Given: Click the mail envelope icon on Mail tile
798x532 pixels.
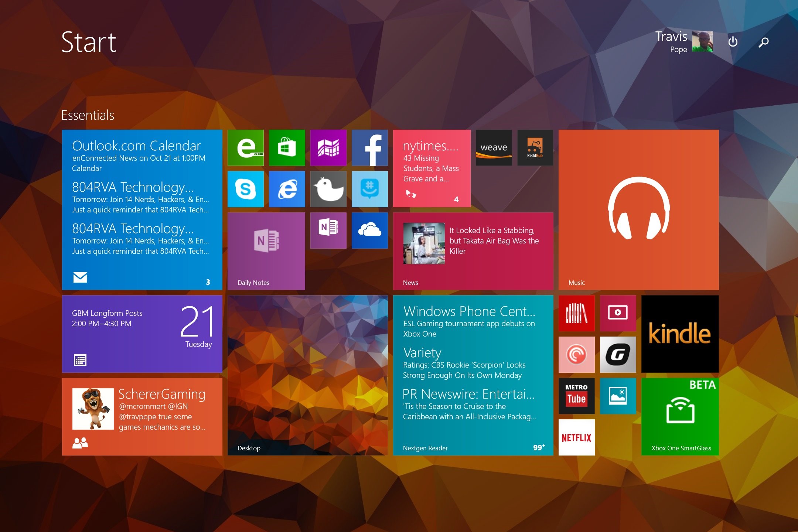Looking at the screenshot, I should click(80, 277).
